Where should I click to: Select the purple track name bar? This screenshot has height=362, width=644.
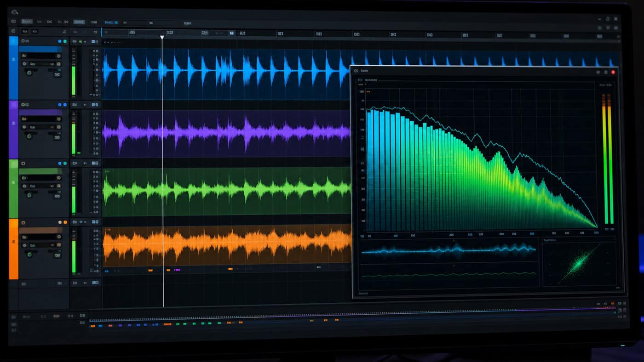click(x=41, y=112)
